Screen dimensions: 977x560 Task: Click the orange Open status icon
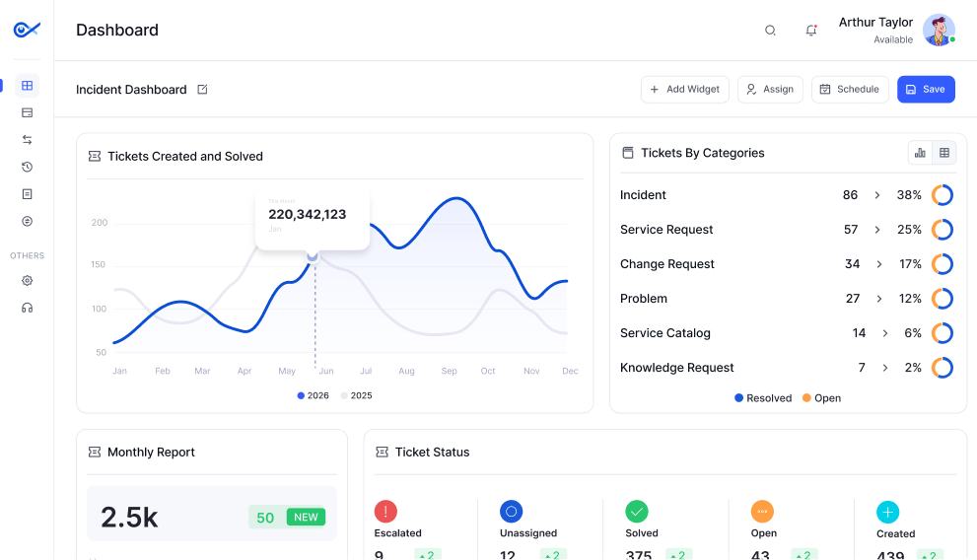[762, 512]
